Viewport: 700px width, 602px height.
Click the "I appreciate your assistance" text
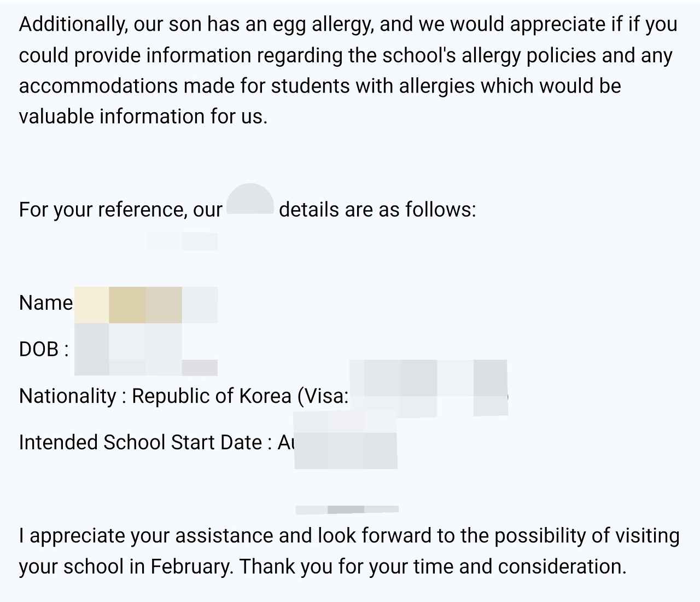(x=146, y=535)
